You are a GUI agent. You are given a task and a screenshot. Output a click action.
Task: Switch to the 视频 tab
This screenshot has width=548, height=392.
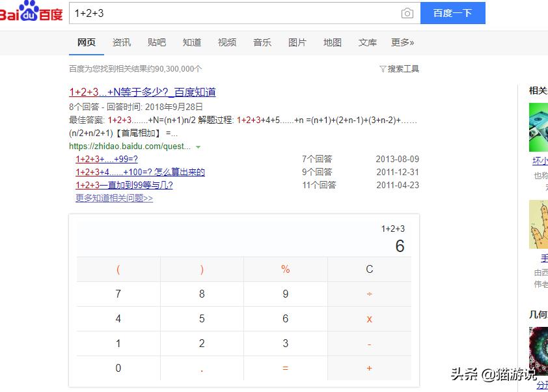point(227,42)
